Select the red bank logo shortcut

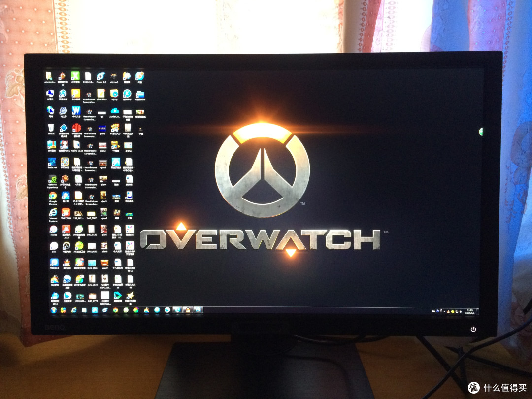[x=77, y=129]
